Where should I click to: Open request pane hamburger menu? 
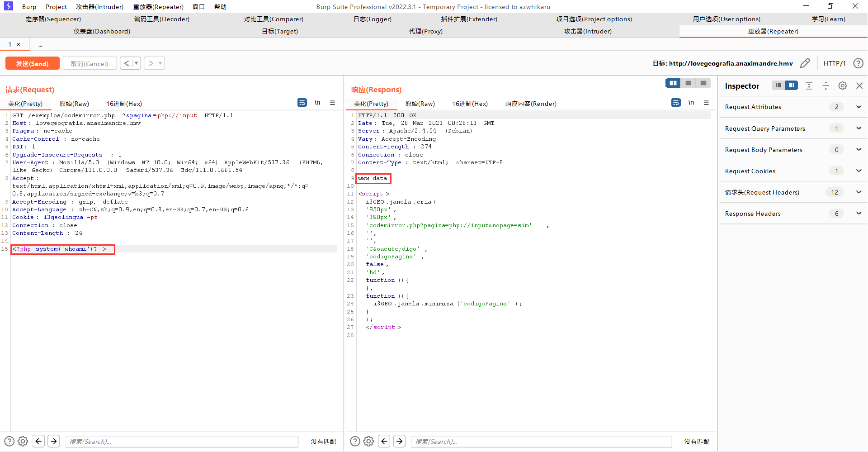(x=332, y=103)
